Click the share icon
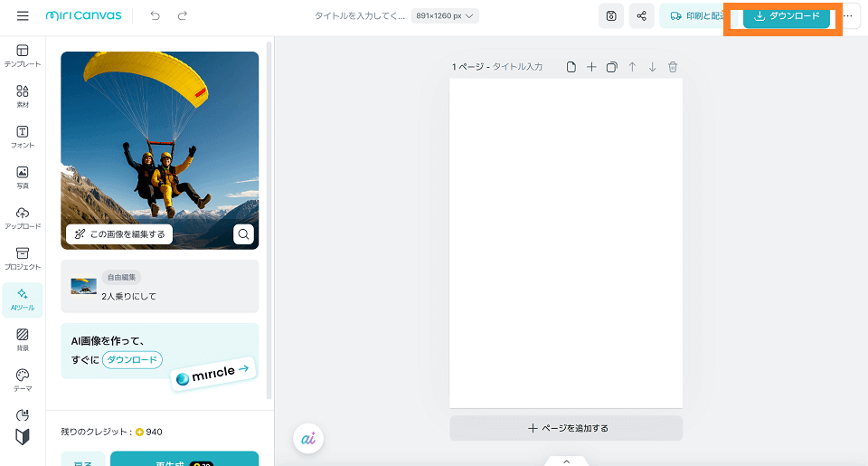Viewport: 868px width, 466px height. (641, 16)
